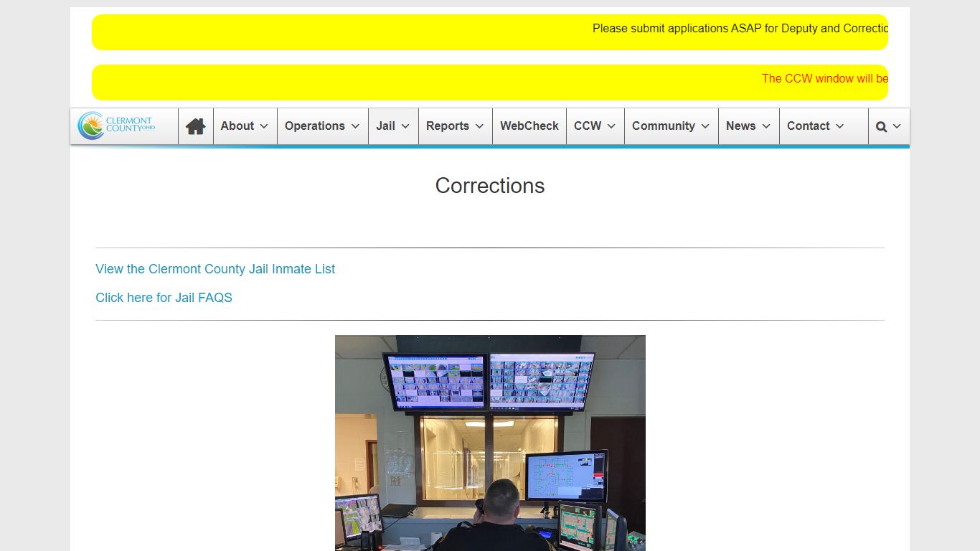Click the Deputy applications announcement banner
This screenshot has width=980, height=551.
coord(490,32)
